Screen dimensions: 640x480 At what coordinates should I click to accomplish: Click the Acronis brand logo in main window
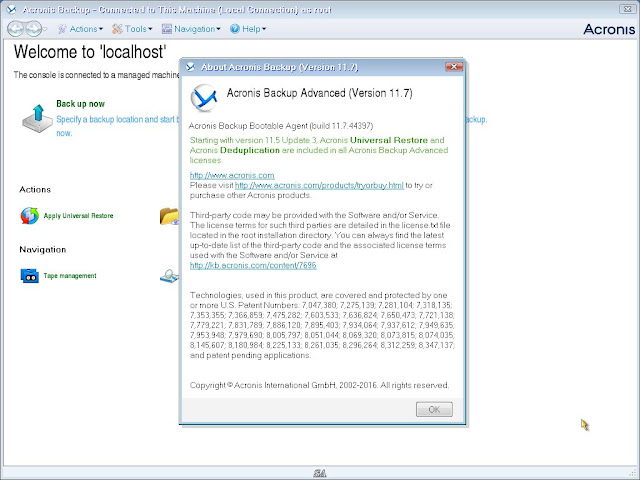(x=609, y=29)
